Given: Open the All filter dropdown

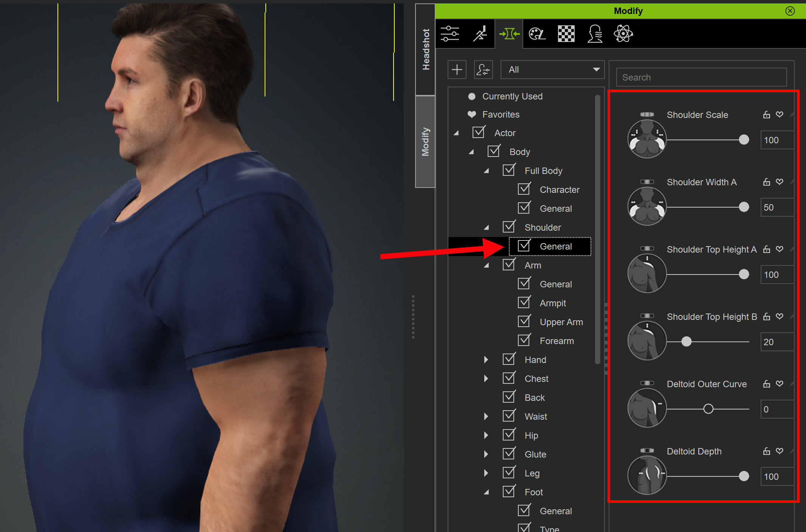Looking at the screenshot, I should tap(552, 70).
